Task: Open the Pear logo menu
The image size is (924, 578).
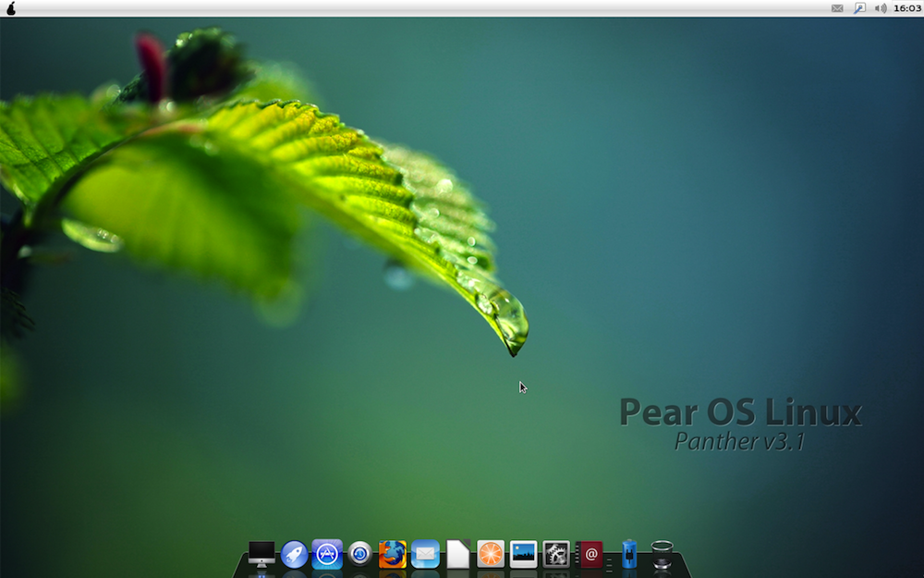Action: coord(11,8)
